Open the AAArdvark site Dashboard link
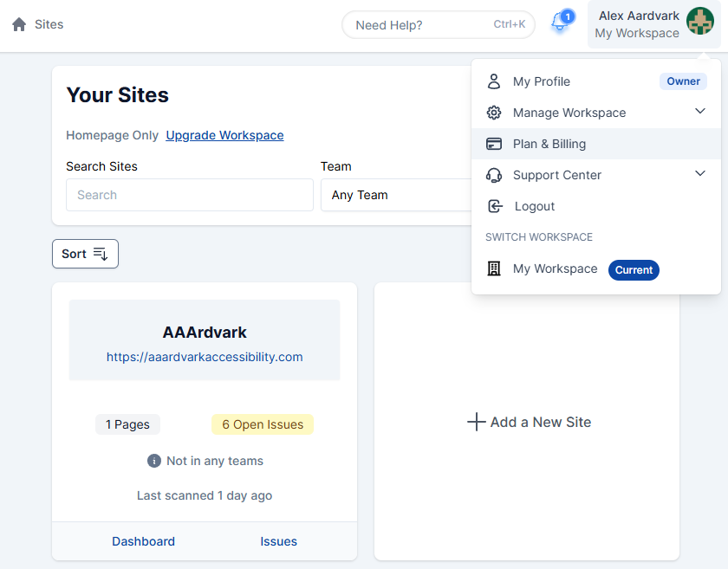The width and height of the screenshot is (728, 569). click(143, 541)
